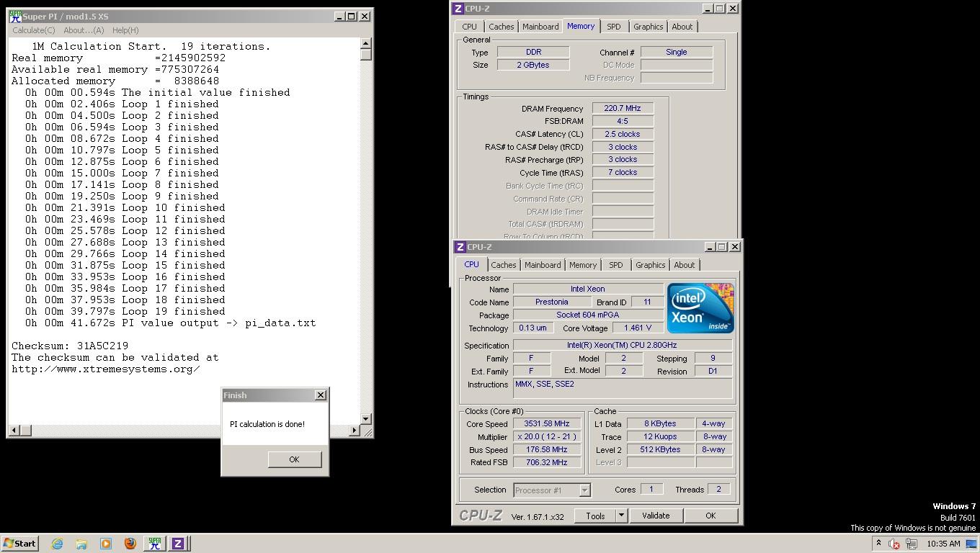Switch to CPU-Z taskbar icon

tap(178, 544)
